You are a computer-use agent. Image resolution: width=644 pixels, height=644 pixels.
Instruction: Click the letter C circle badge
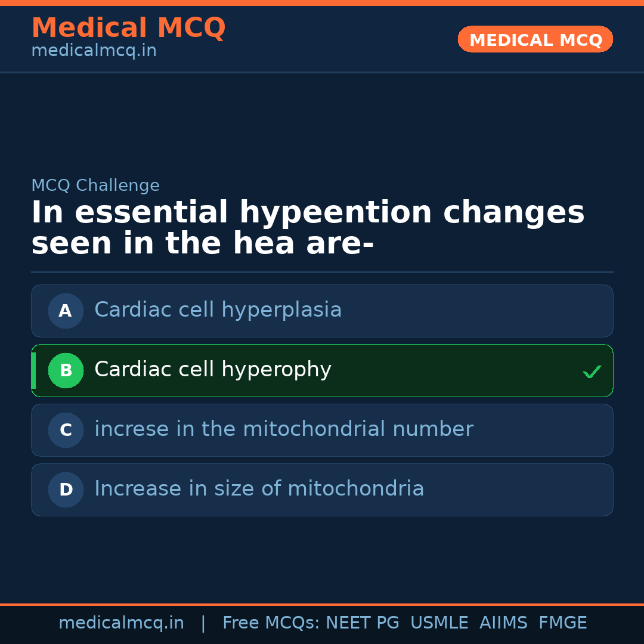[x=66, y=430]
